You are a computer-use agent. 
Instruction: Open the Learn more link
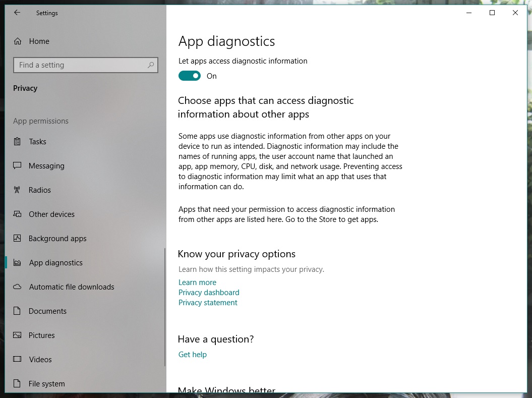tap(197, 282)
